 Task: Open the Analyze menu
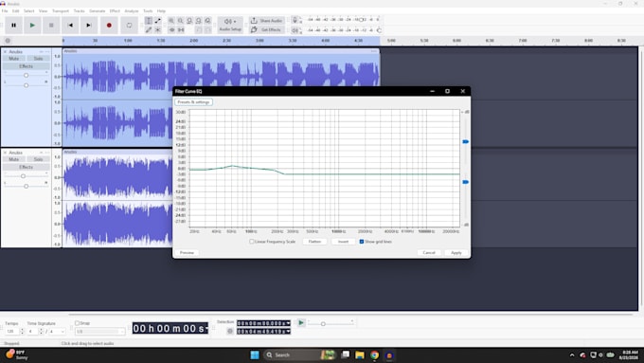point(132,11)
